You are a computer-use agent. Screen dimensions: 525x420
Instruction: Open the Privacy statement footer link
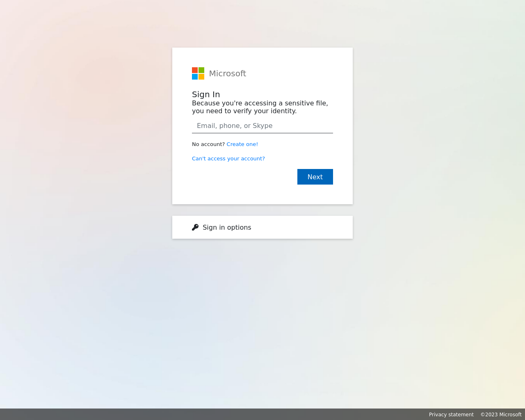pos(451,415)
